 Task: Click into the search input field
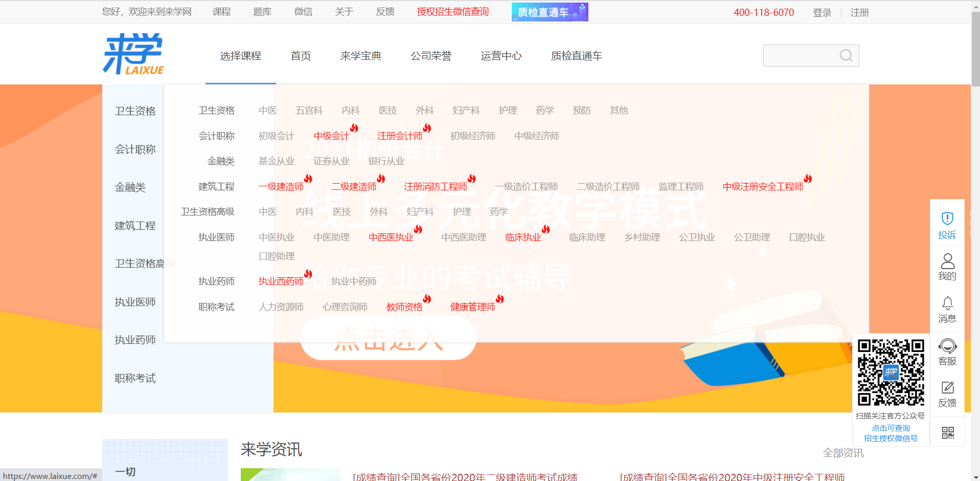click(x=800, y=55)
